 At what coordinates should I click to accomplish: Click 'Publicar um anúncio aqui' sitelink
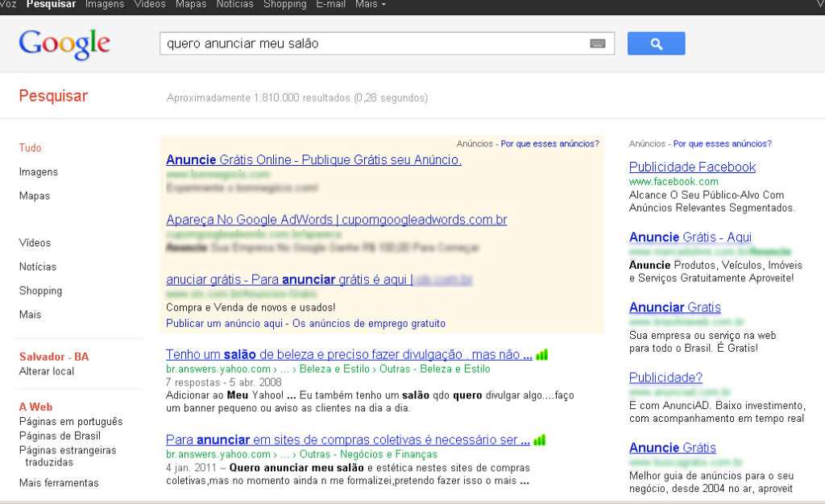click(x=225, y=324)
